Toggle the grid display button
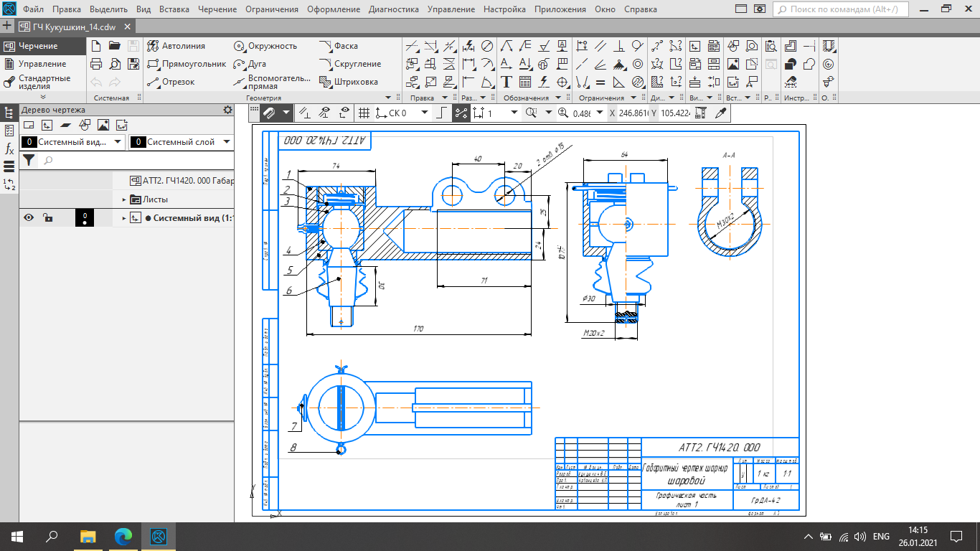 point(364,113)
